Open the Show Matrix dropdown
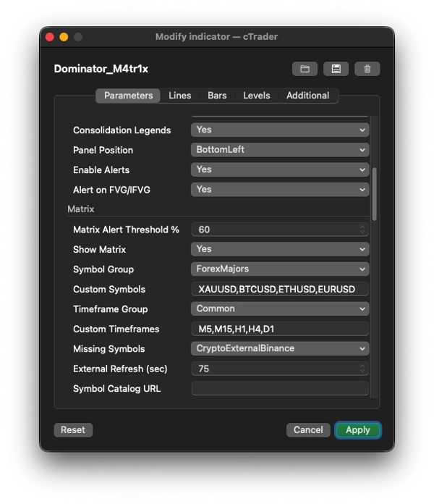This screenshot has height=504, width=434. click(x=280, y=249)
